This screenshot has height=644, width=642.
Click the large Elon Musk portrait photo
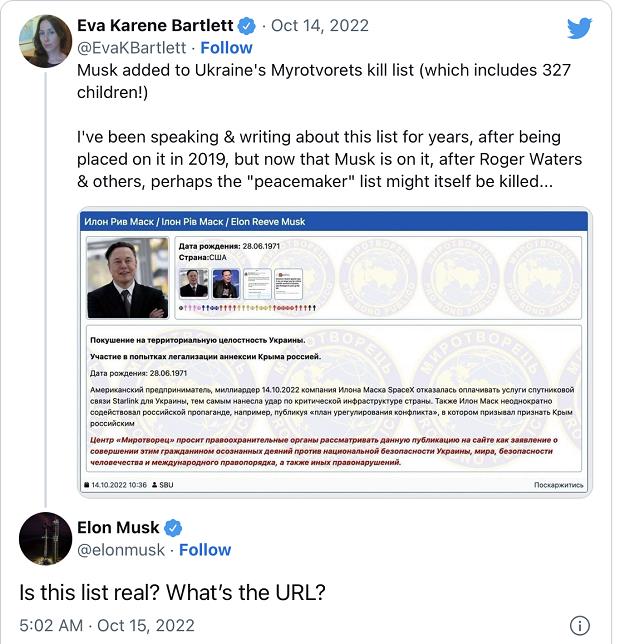(x=127, y=278)
